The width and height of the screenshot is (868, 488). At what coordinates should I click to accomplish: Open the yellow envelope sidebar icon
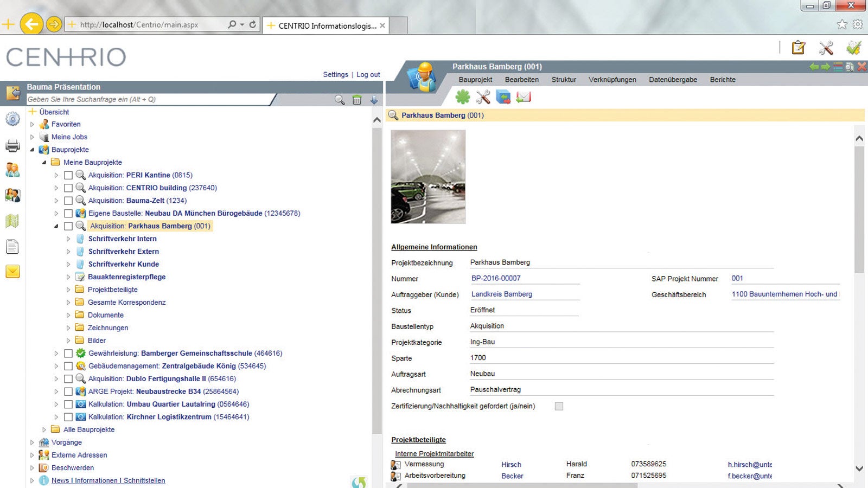point(12,271)
